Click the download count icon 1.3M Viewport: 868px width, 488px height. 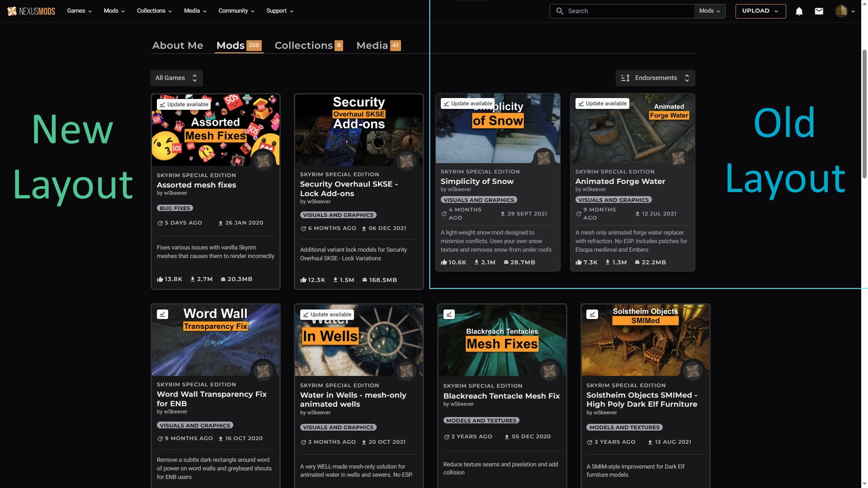click(608, 262)
